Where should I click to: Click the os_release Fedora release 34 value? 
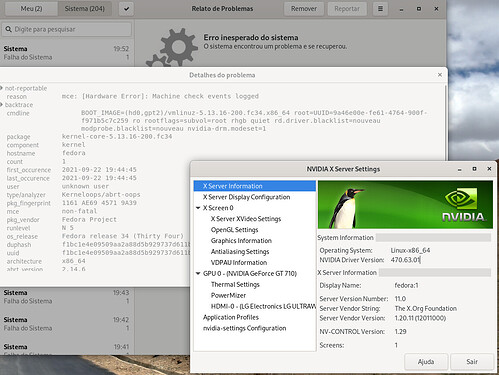(123, 236)
